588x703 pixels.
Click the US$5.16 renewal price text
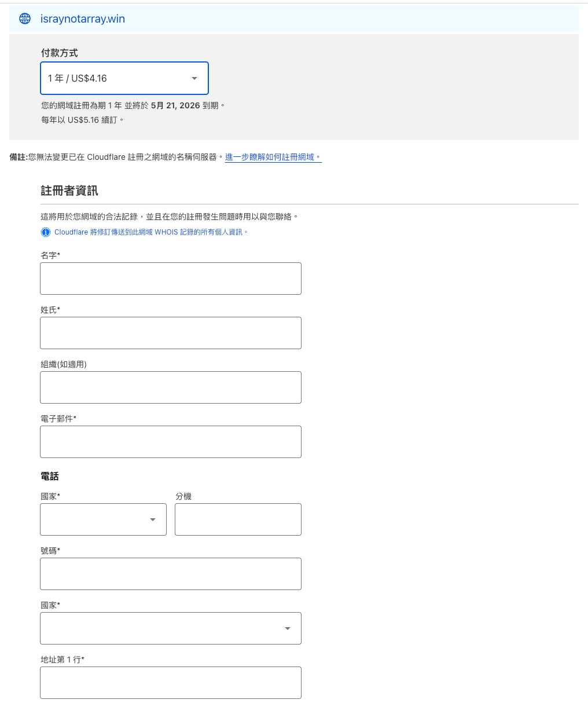pyautogui.click(x=83, y=120)
